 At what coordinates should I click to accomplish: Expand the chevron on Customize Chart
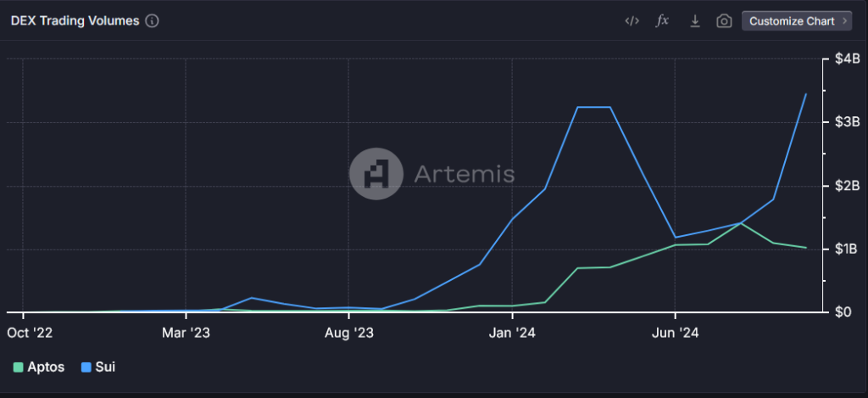[844, 21]
